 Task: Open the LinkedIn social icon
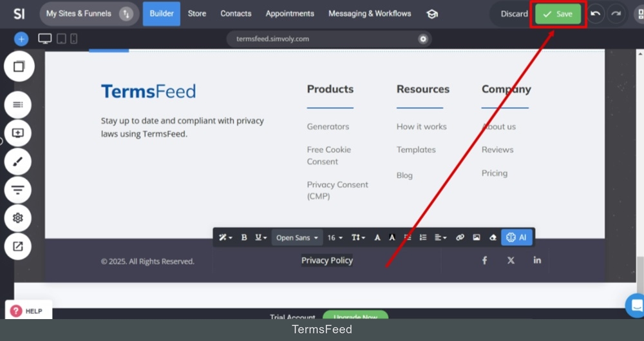point(537,260)
